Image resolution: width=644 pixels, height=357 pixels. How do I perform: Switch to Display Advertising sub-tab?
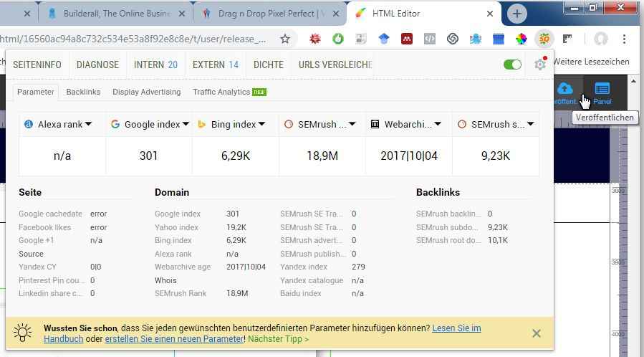pos(147,92)
